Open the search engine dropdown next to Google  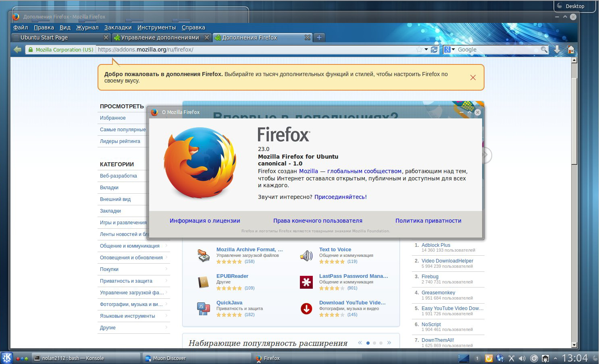tap(454, 50)
